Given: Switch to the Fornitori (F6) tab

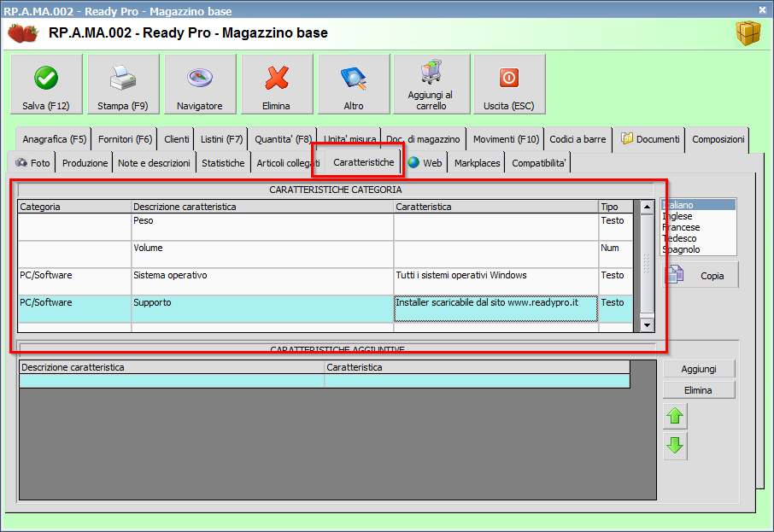Looking at the screenshot, I should pos(125,140).
